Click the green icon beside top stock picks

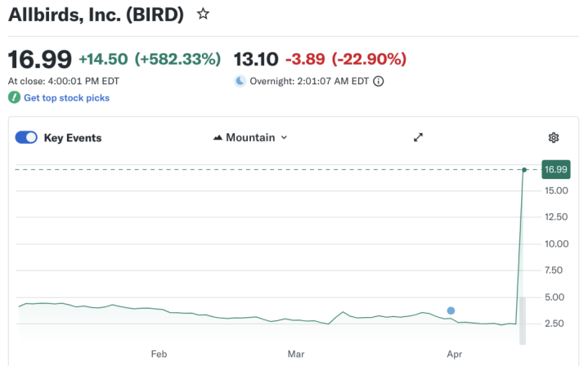click(x=14, y=98)
